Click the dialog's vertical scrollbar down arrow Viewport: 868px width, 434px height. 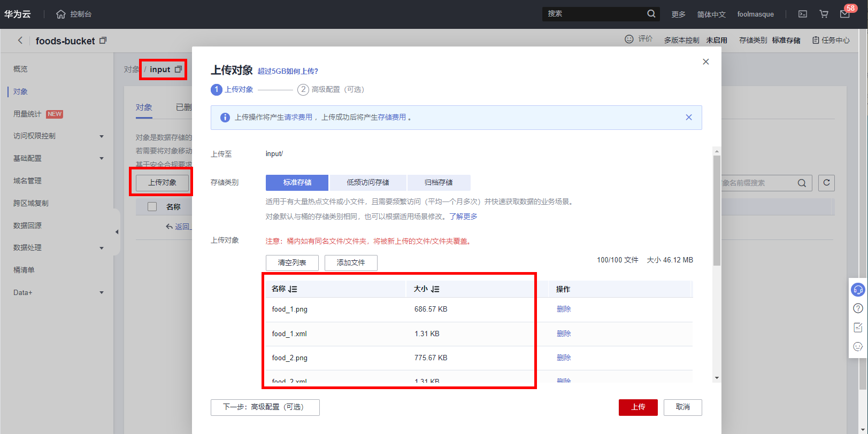[717, 378]
